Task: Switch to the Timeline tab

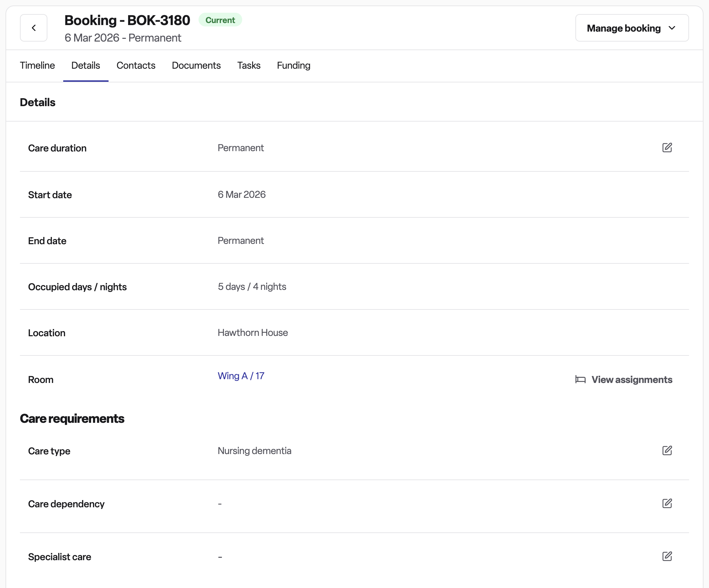Action: point(37,65)
